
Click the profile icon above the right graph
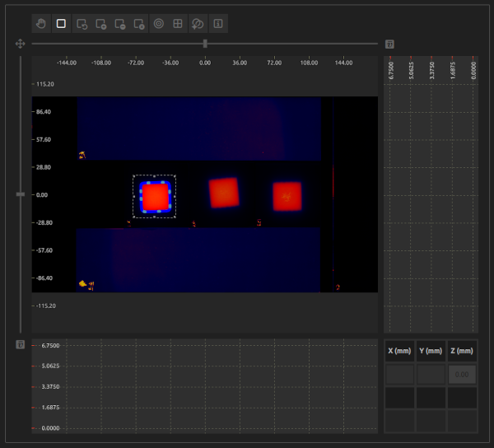click(x=389, y=44)
